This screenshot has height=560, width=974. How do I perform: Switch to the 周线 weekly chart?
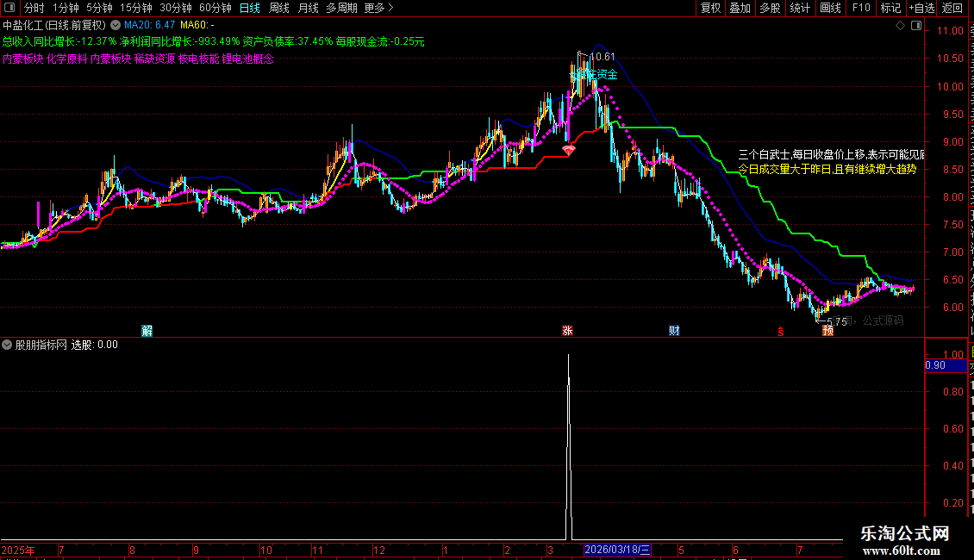[x=279, y=8]
